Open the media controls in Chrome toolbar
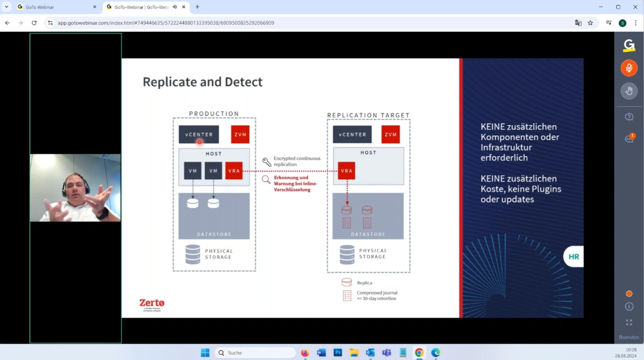The width and height of the screenshot is (644, 360). point(609,23)
